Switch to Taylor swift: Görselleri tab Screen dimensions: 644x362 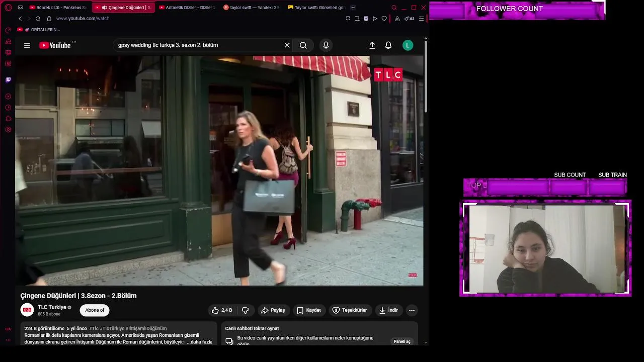[316, 8]
